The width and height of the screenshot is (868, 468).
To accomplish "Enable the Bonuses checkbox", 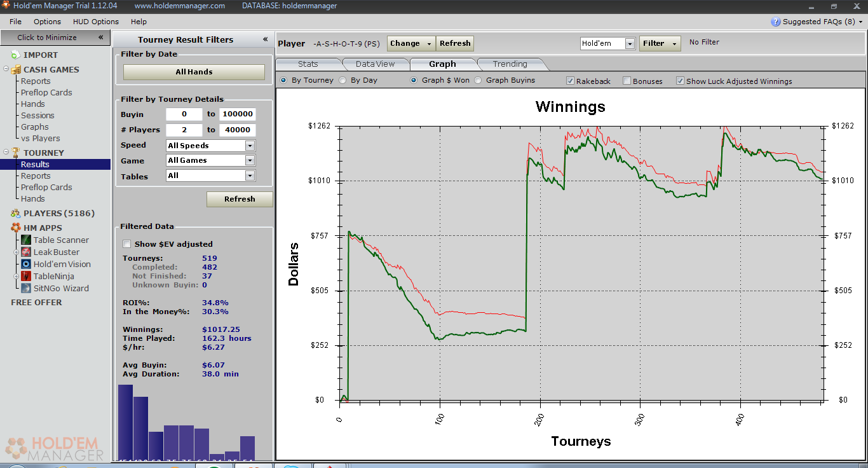I will click(x=627, y=81).
